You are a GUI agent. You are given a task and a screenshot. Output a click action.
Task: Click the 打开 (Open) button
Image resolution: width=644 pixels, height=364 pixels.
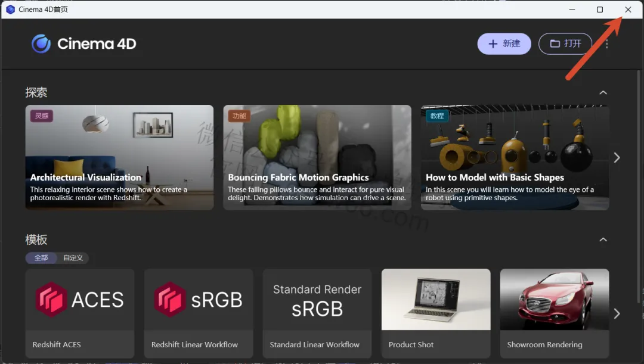click(565, 43)
